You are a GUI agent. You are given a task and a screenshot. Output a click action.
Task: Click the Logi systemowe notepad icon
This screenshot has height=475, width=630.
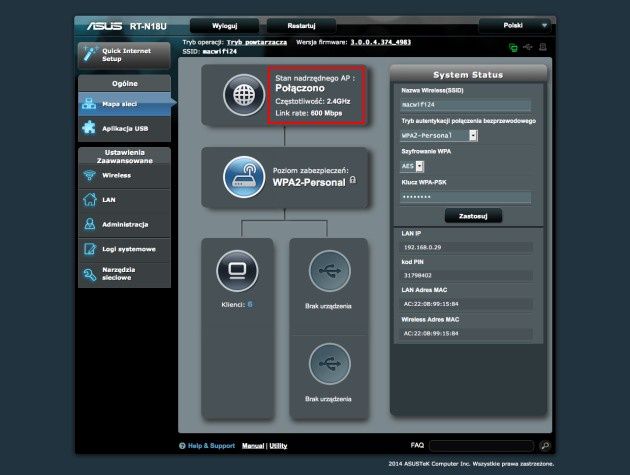tap(90, 249)
